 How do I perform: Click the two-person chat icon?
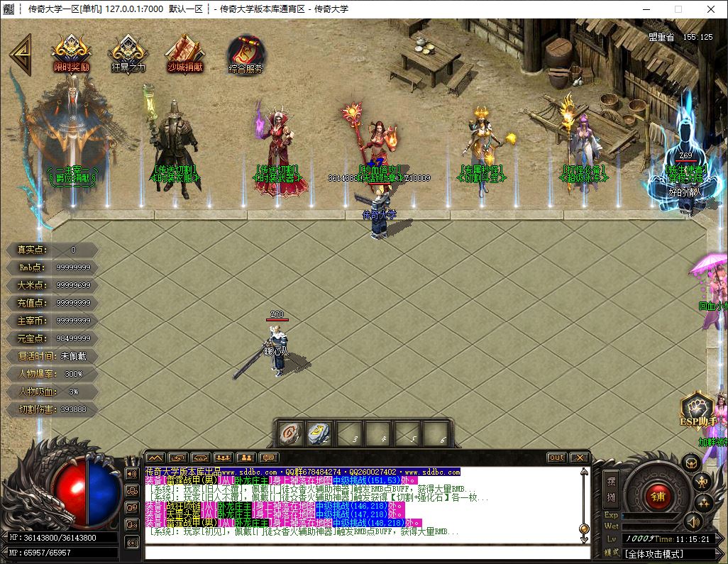pyautogui.click(x=246, y=458)
